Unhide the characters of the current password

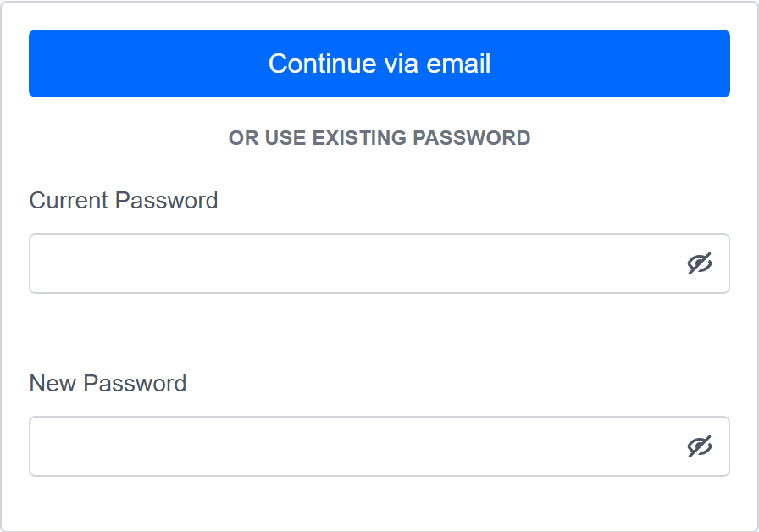click(x=699, y=264)
